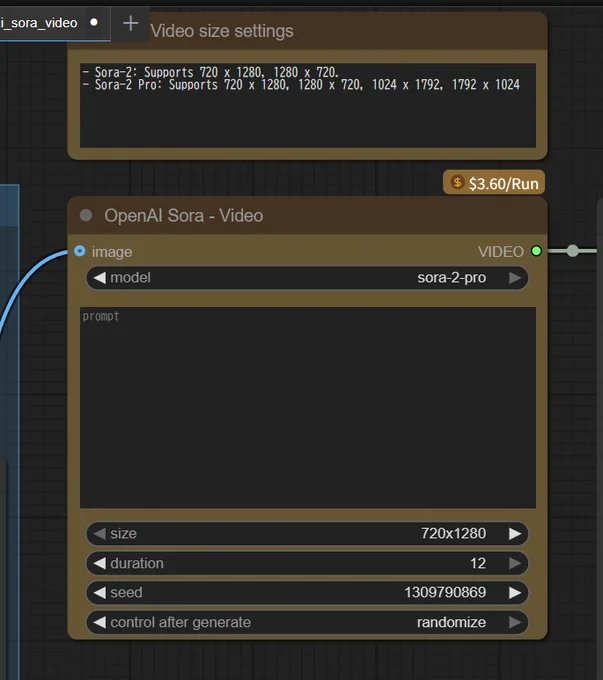Choose next control after generate option
The image size is (603, 680).
(515, 622)
